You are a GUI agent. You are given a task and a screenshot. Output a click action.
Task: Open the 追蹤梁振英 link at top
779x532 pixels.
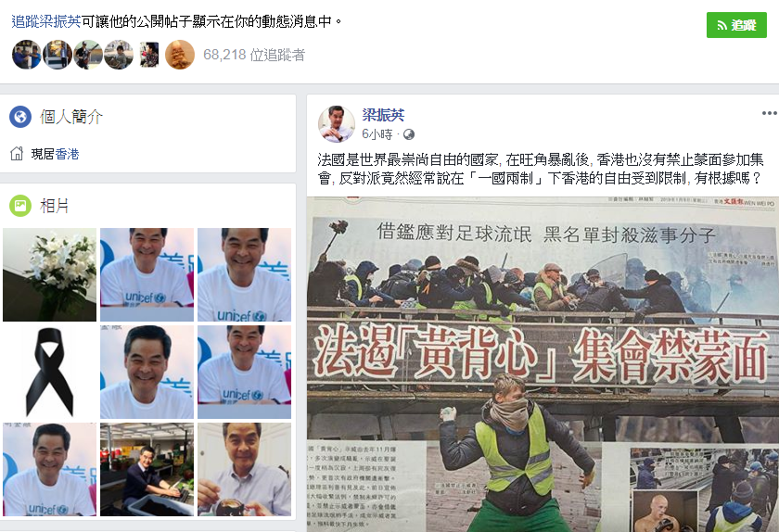coord(46,21)
